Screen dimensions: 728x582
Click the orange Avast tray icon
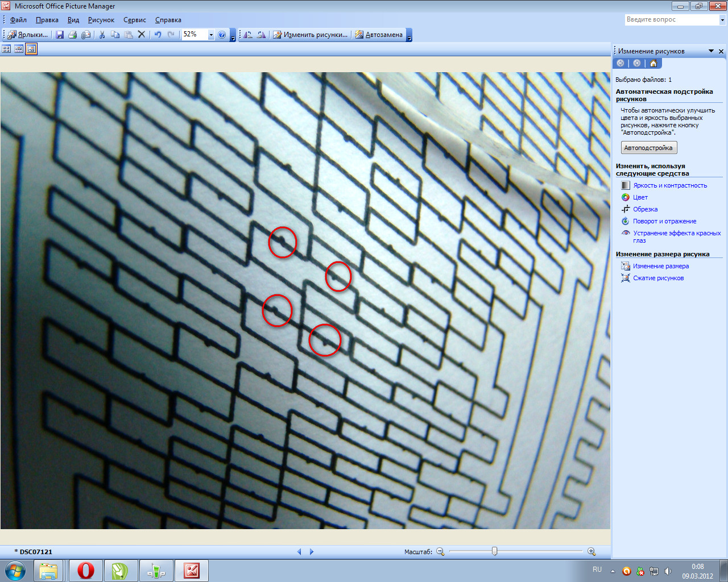click(626, 571)
